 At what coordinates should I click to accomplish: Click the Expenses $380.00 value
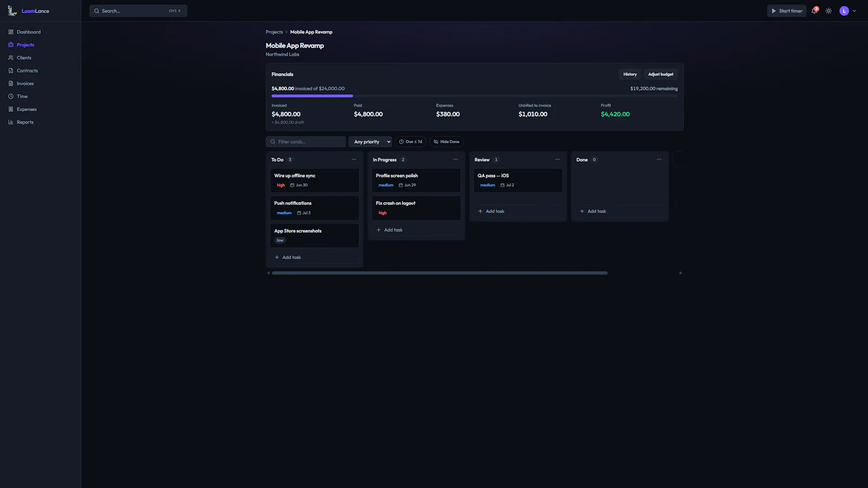(448, 114)
